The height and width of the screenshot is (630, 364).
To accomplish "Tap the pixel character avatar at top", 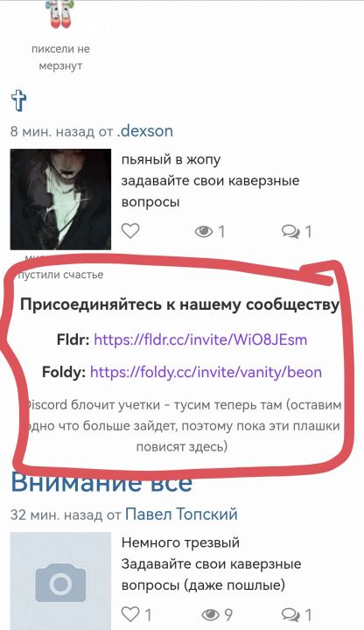I will tap(59, 15).
